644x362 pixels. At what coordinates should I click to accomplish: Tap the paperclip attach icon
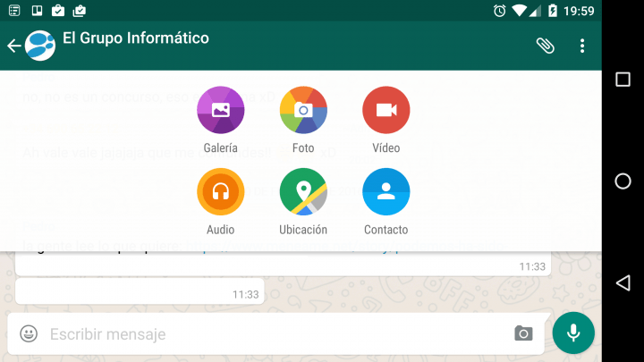click(546, 46)
